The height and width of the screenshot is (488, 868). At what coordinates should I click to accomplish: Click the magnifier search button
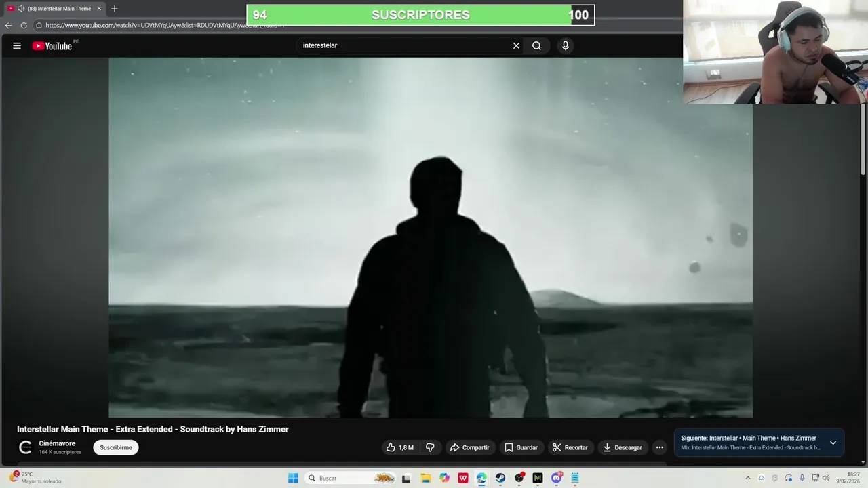pos(536,45)
